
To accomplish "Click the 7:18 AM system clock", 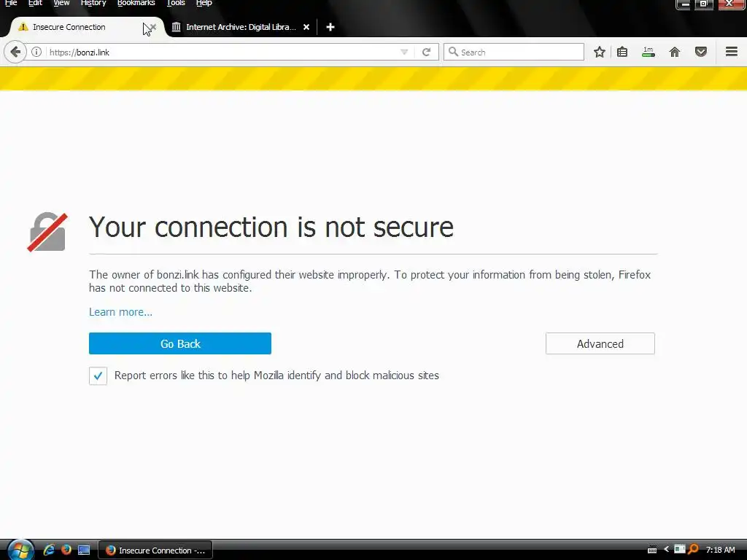I will pos(720,550).
